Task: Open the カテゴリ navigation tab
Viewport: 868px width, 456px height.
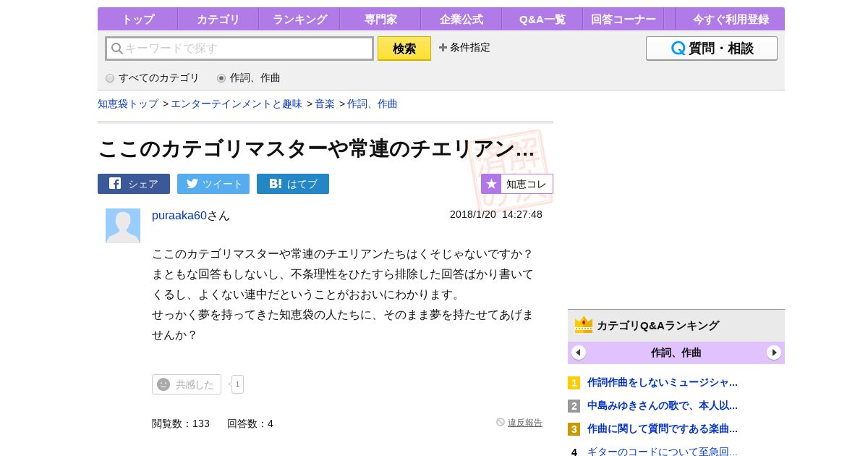Action: tap(218, 19)
